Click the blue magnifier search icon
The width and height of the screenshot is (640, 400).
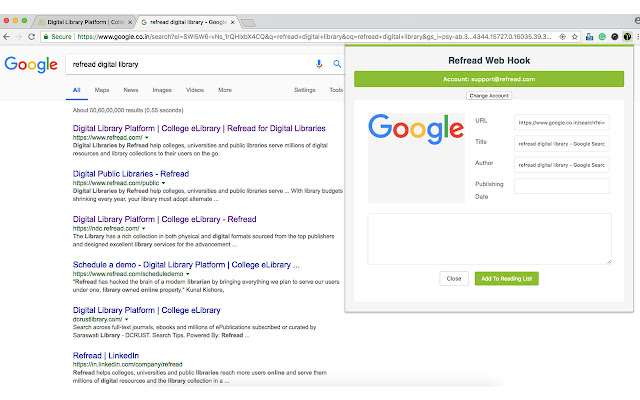coord(337,64)
